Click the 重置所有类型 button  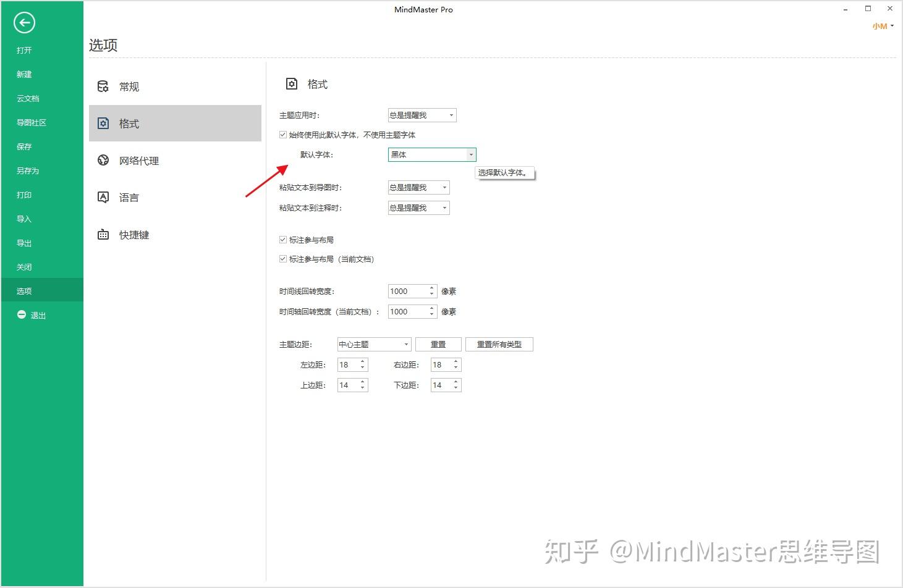coord(499,344)
